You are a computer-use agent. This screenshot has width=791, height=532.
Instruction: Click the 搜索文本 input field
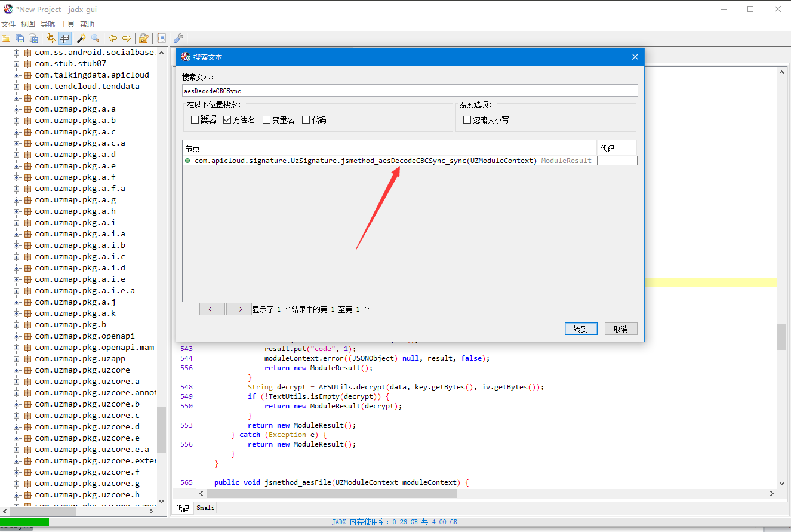point(410,91)
